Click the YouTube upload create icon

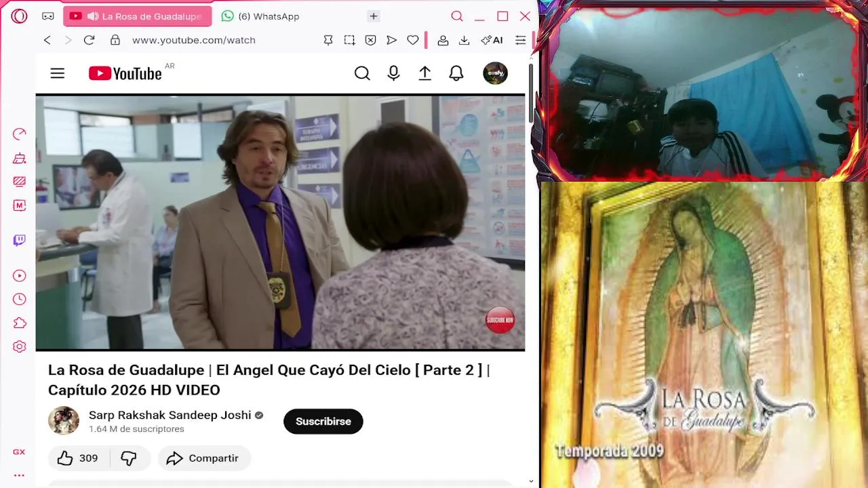[425, 73]
